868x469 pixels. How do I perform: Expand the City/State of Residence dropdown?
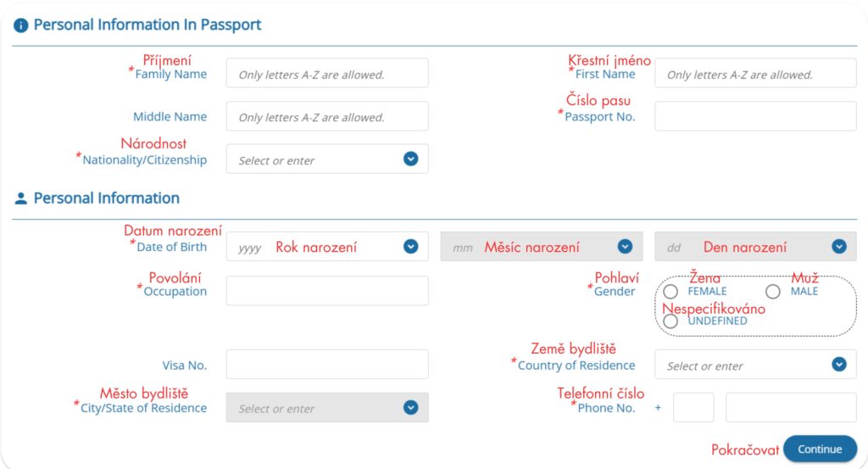click(x=411, y=407)
